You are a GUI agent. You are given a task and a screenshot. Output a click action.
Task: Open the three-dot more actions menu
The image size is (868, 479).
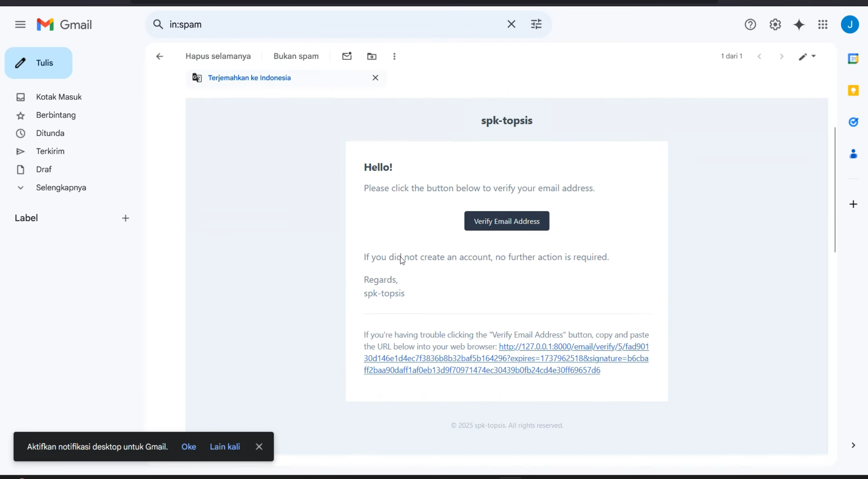click(394, 56)
